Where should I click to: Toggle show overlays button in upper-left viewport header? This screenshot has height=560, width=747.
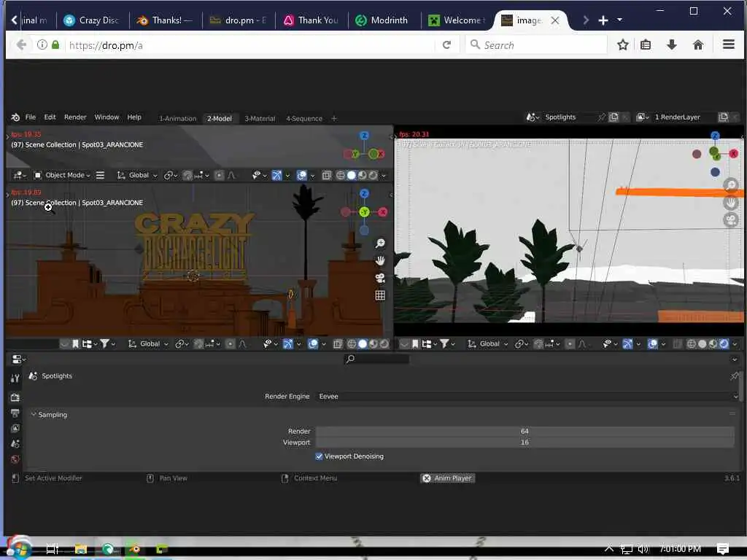point(301,175)
